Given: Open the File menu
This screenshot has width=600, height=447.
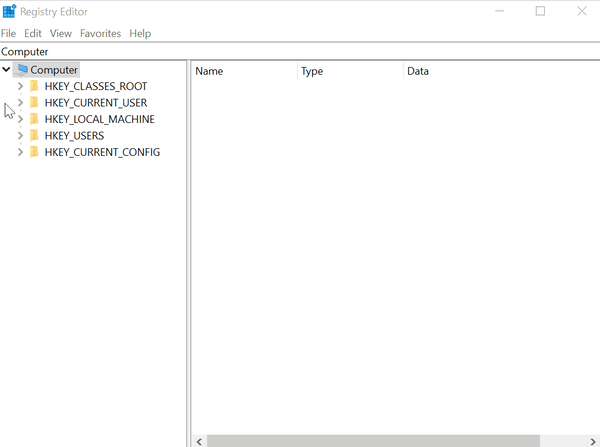Looking at the screenshot, I should (x=9, y=33).
